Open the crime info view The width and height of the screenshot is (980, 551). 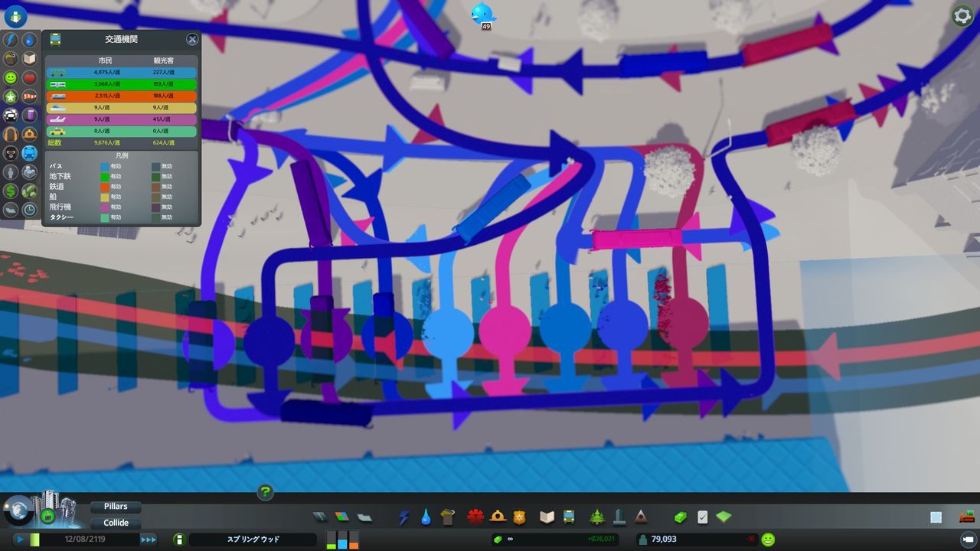(10, 153)
